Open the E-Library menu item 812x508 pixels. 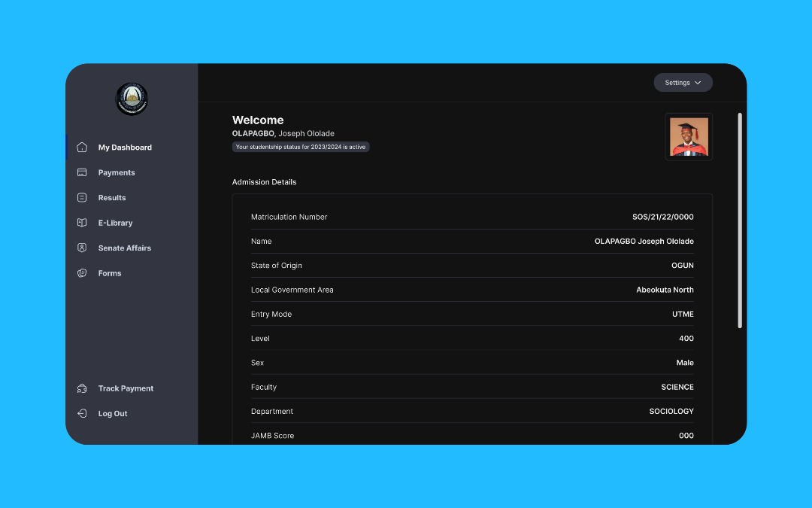(116, 223)
